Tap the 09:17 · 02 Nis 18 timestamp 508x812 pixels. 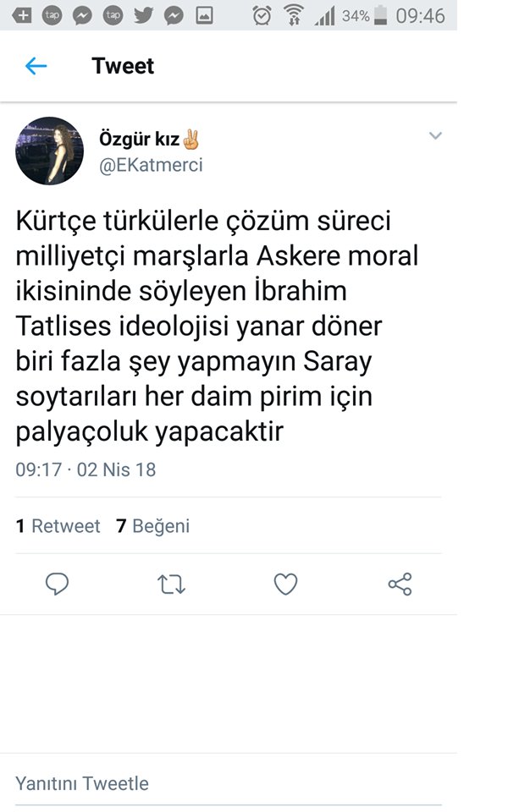click(x=86, y=469)
